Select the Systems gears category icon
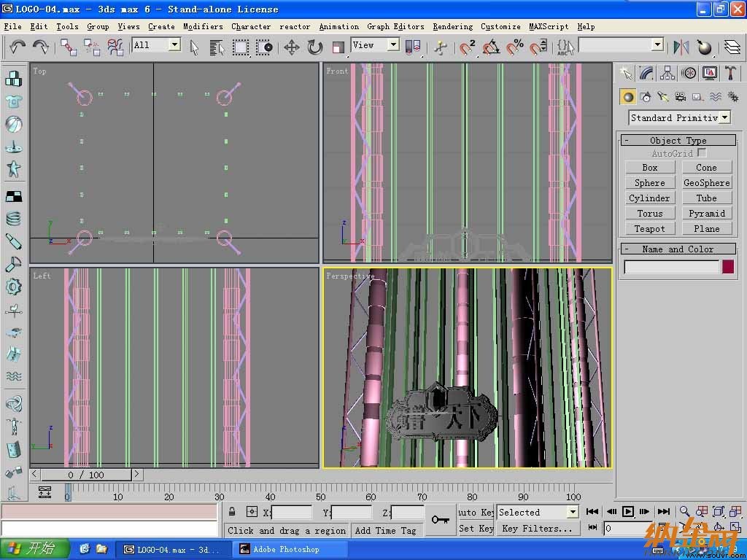Image resolution: width=747 pixels, height=560 pixels. (733, 97)
